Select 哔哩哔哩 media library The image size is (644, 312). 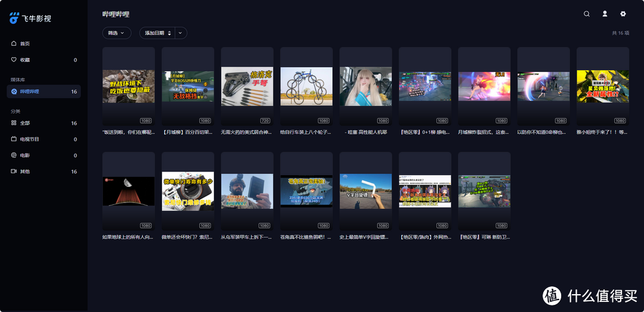[x=29, y=92]
